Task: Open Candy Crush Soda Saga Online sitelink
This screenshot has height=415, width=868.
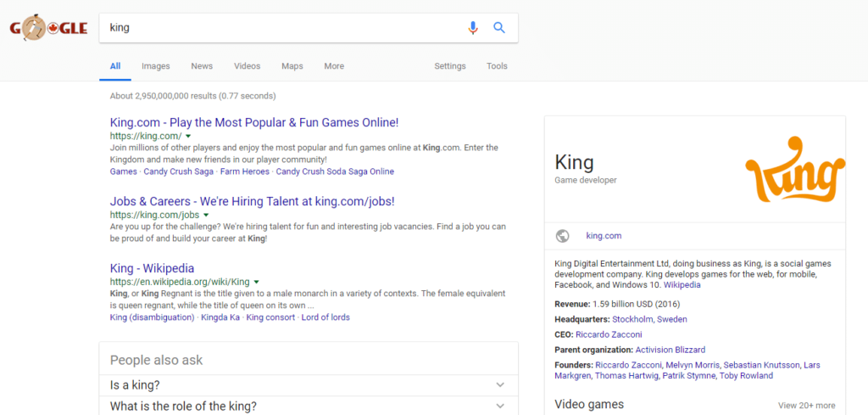Action: pyautogui.click(x=335, y=171)
